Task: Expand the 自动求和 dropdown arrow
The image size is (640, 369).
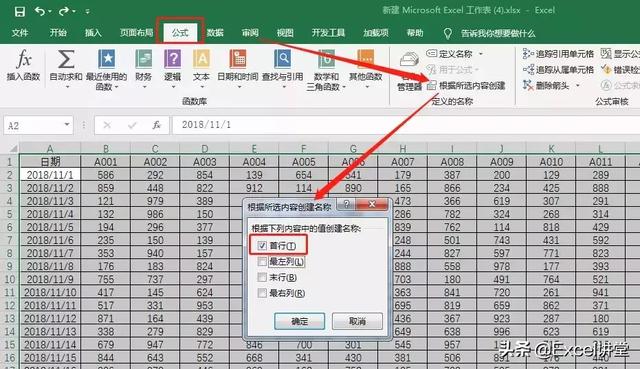Action: click(x=67, y=87)
